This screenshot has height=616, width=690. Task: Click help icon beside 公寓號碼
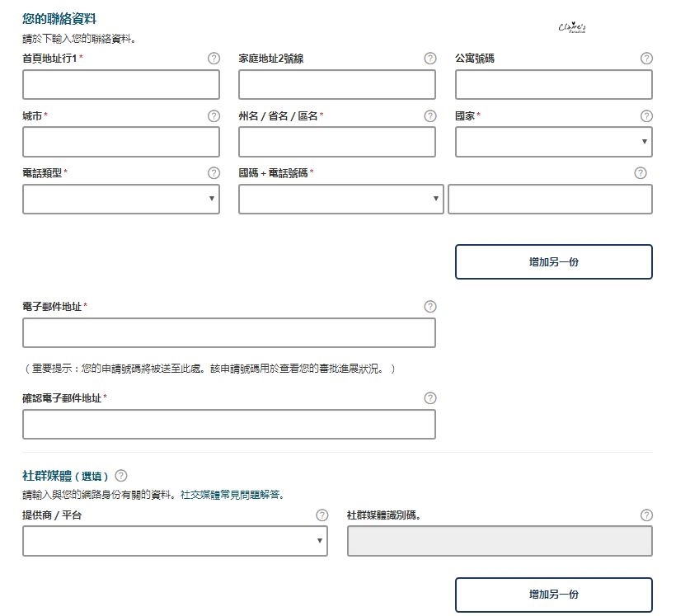coord(646,59)
